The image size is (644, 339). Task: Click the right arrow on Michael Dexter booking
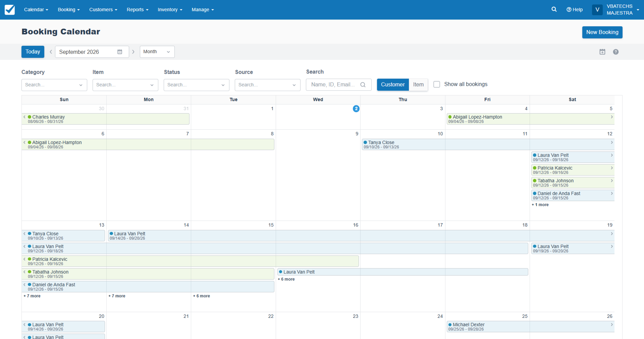[612, 324]
